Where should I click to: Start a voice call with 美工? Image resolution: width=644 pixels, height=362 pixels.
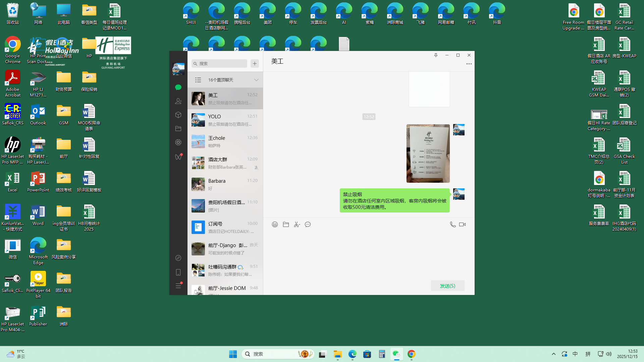click(452, 225)
